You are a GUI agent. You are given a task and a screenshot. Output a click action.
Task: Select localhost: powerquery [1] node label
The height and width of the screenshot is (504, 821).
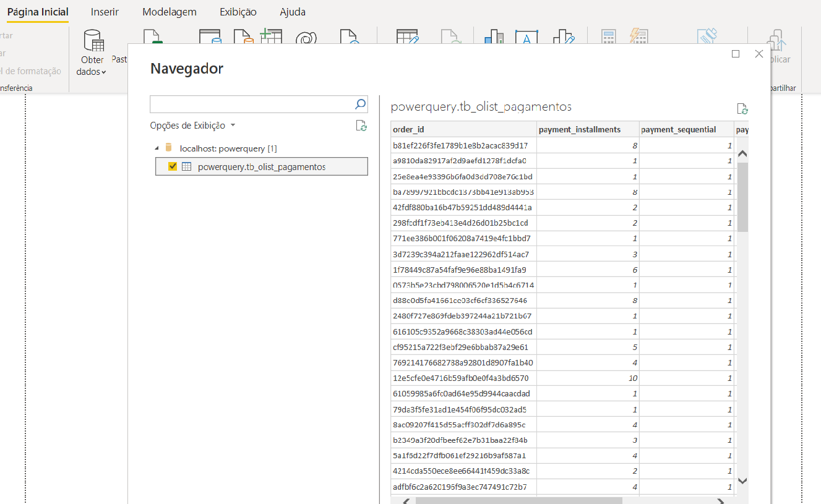pyautogui.click(x=228, y=148)
